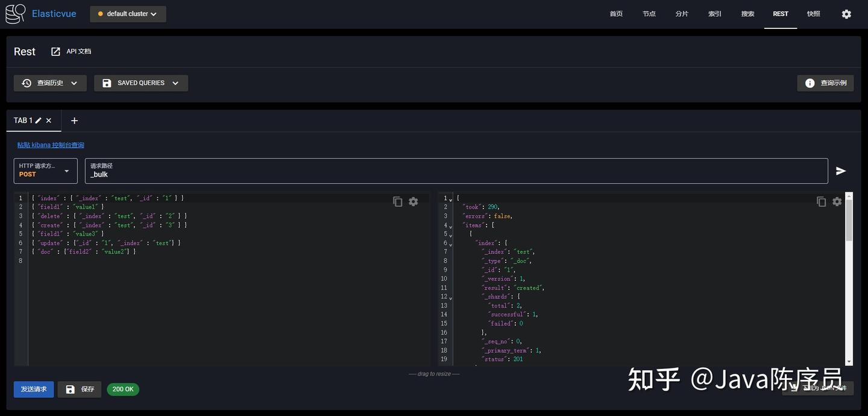This screenshot has width=868, height=416.
Task: Switch to the 索引 navigation item
Action: click(x=714, y=13)
